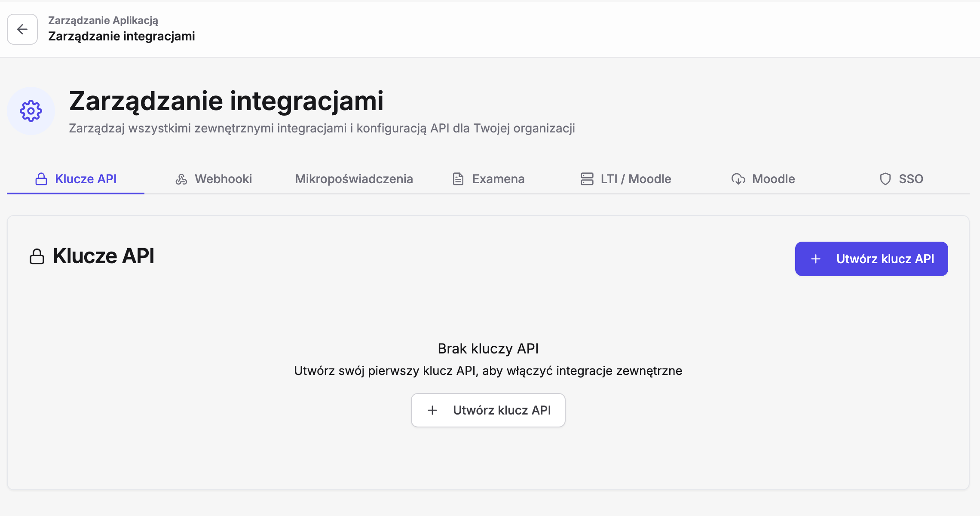Click the outlined Utwórz klucz API button
This screenshot has width=980, height=516.
pos(488,410)
